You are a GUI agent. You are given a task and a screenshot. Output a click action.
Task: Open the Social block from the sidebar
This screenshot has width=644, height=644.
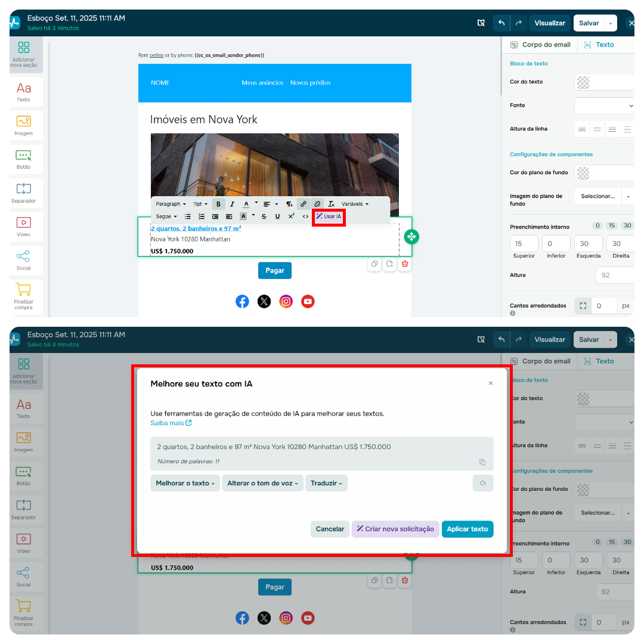pyautogui.click(x=24, y=261)
